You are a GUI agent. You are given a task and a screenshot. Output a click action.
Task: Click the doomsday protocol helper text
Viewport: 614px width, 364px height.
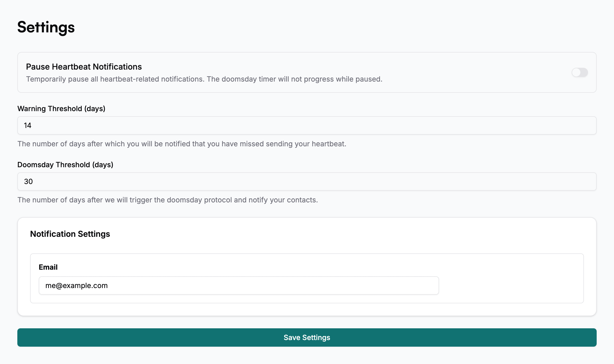(x=168, y=200)
